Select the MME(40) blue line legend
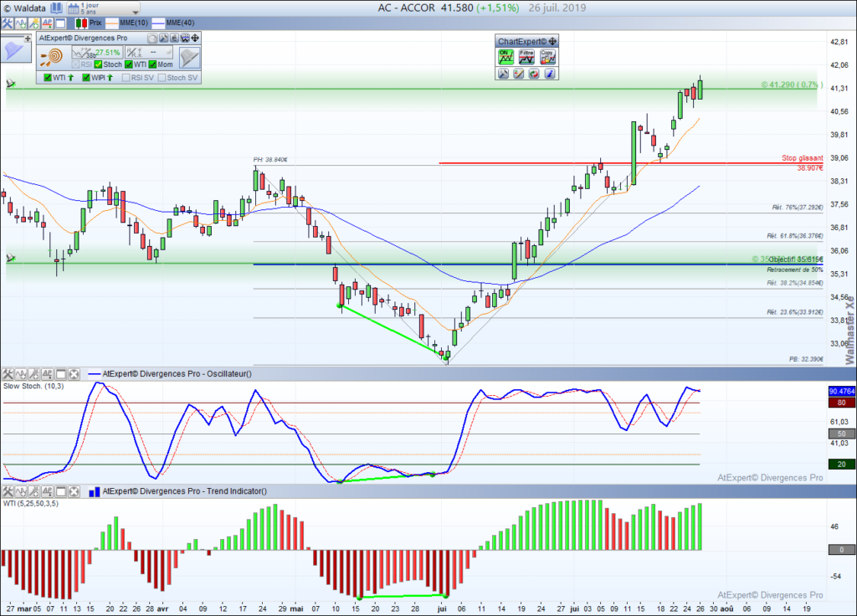The image size is (857, 616). tap(173, 23)
